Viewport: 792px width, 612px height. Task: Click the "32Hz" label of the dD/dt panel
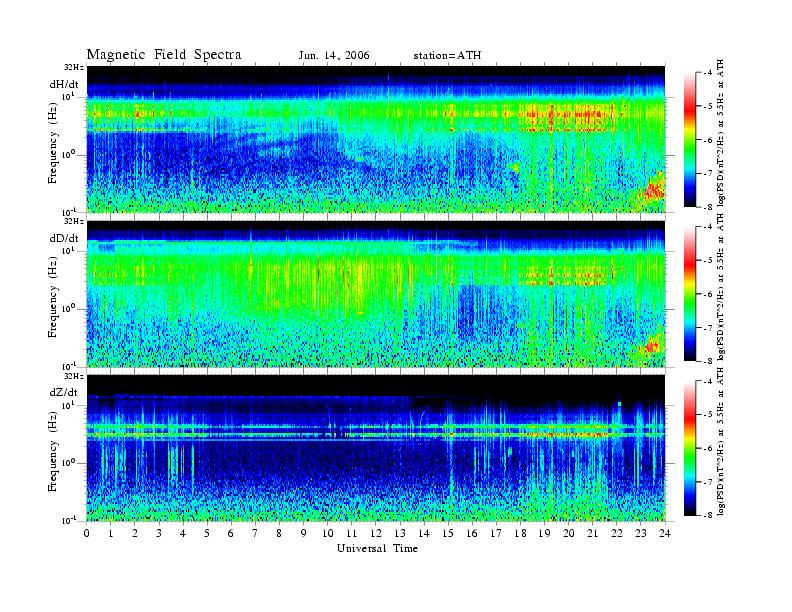coord(74,222)
